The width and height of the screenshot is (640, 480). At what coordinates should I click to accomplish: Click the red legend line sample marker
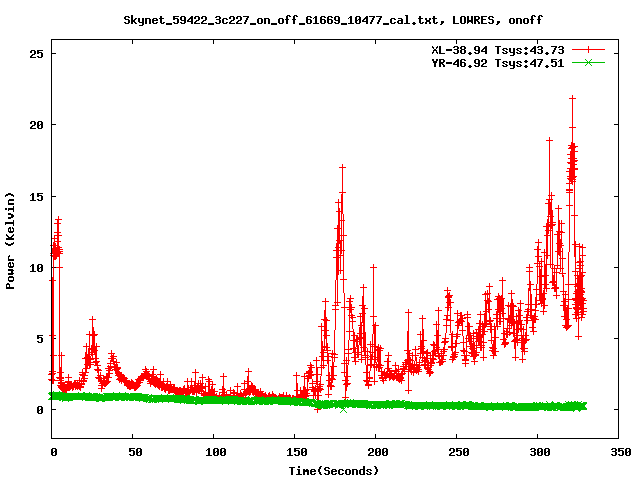pyautogui.click(x=588, y=50)
